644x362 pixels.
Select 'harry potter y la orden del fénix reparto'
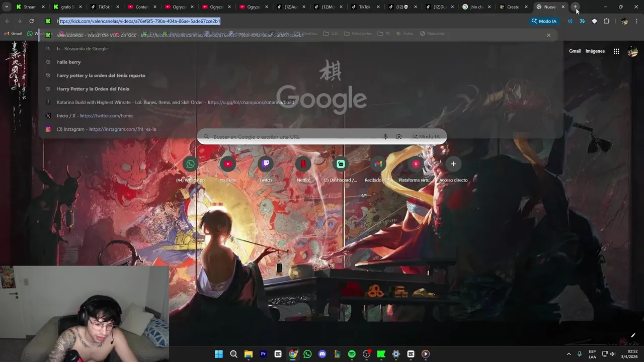[301, 75]
